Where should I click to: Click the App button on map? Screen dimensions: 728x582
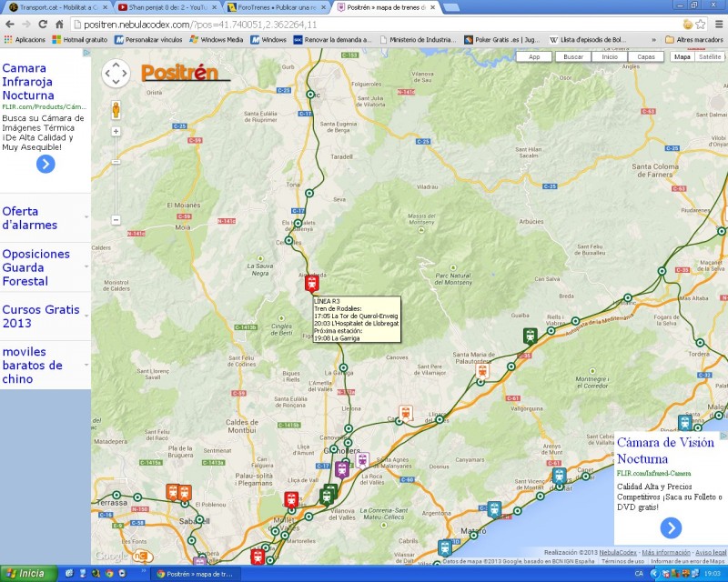point(534,56)
